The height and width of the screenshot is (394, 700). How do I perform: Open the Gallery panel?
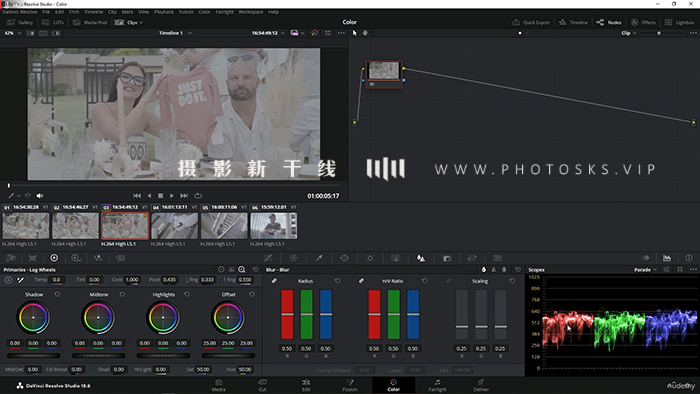point(20,22)
